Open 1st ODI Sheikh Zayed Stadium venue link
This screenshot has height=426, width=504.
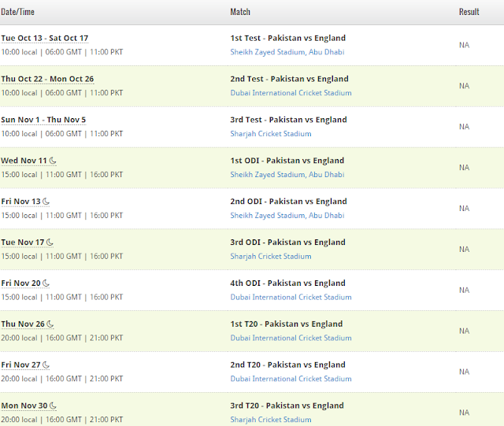tap(287, 175)
